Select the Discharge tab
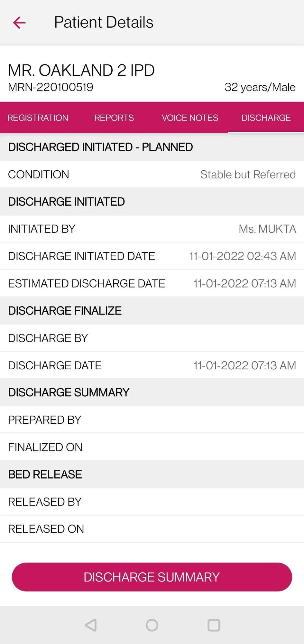This screenshot has height=644, width=304. 266,118
